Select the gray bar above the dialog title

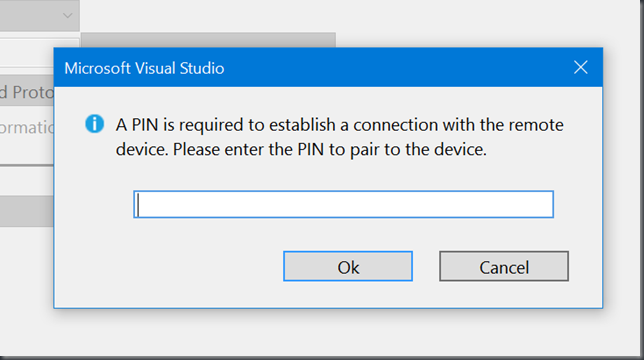[x=208, y=40]
